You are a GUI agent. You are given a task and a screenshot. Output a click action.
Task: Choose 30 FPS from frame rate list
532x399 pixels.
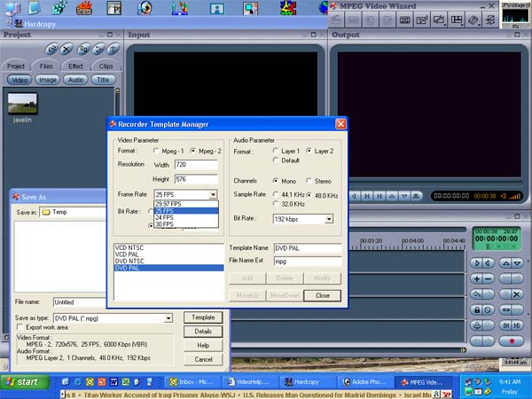[x=186, y=224]
